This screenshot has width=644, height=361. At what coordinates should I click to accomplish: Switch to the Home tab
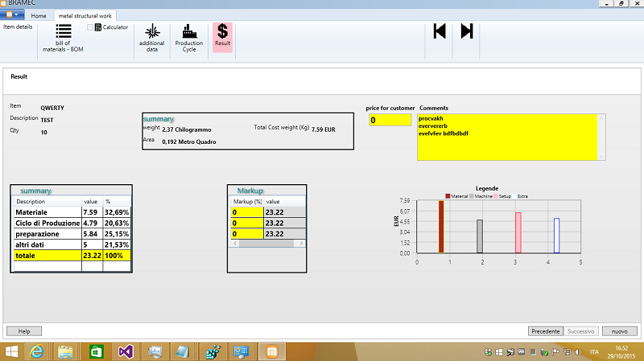pos(39,15)
